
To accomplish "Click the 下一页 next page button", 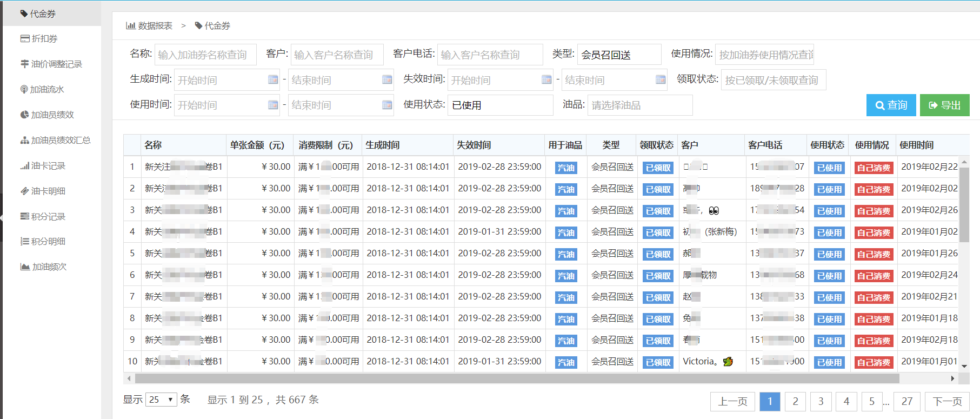I will pyautogui.click(x=947, y=401).
